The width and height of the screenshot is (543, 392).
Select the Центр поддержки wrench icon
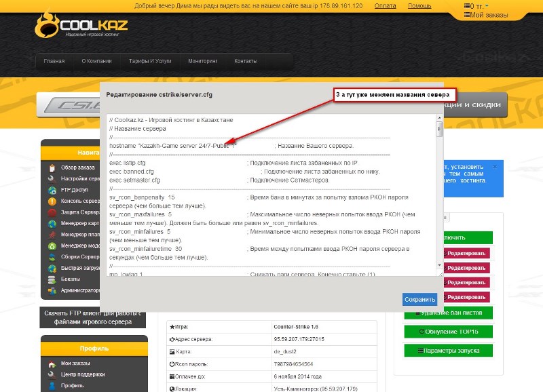click(x=52, y=374)
